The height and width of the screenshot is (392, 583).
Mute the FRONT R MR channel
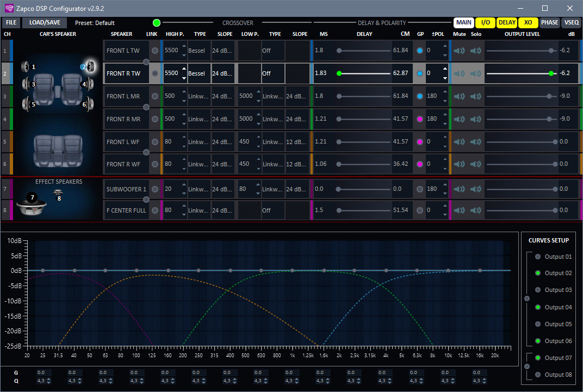point(459,119)
